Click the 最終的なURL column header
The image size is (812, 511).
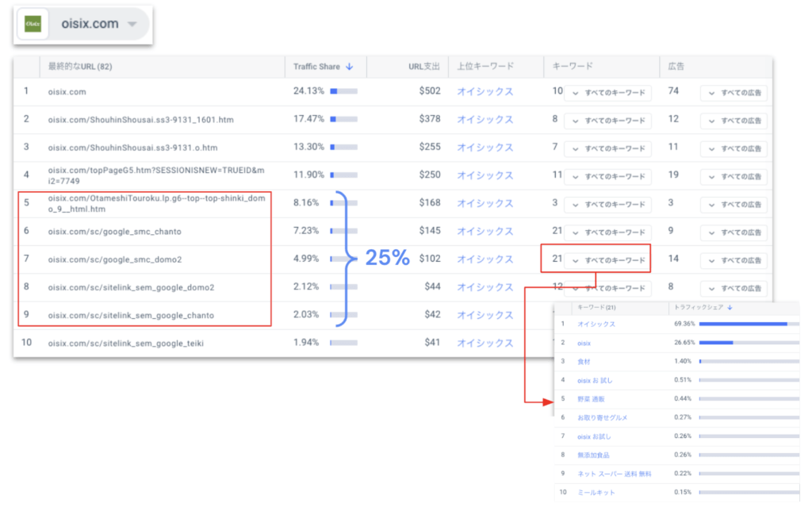point(79,67)
